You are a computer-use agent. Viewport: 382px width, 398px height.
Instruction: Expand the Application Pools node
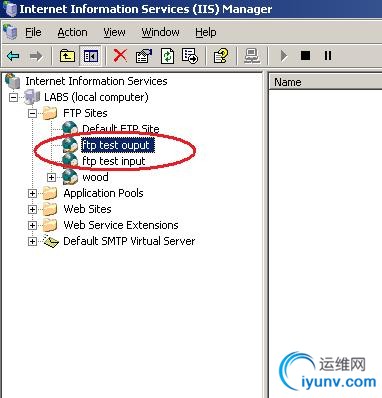32,194
